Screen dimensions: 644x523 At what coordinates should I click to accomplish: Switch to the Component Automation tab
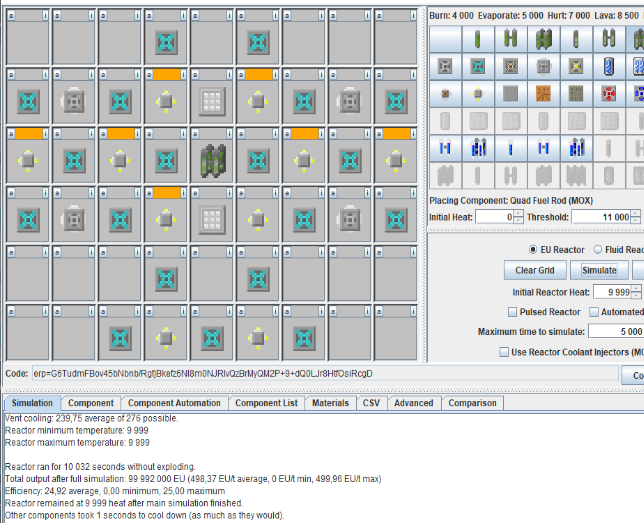175,403
